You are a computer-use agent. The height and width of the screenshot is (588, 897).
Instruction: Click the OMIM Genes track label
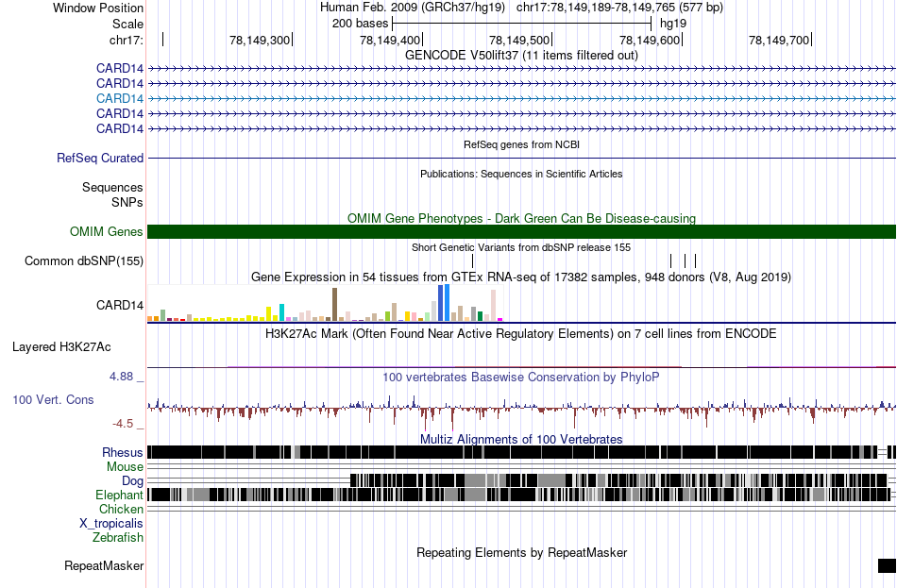(x=106, y=231)
